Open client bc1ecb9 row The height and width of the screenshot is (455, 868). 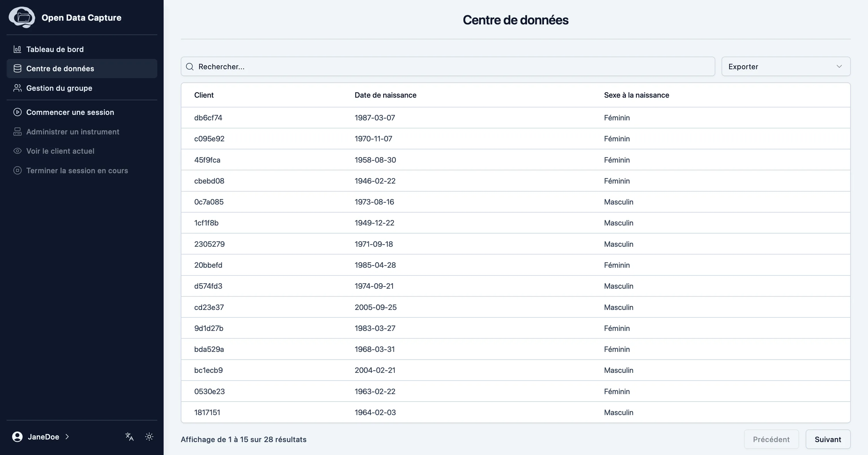point(516,370)
